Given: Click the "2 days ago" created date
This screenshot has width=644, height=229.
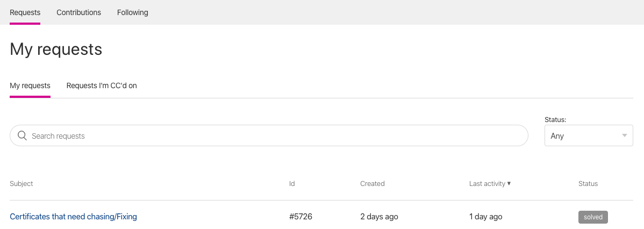Looking at the screenshot, I should (x=379, y=217).
